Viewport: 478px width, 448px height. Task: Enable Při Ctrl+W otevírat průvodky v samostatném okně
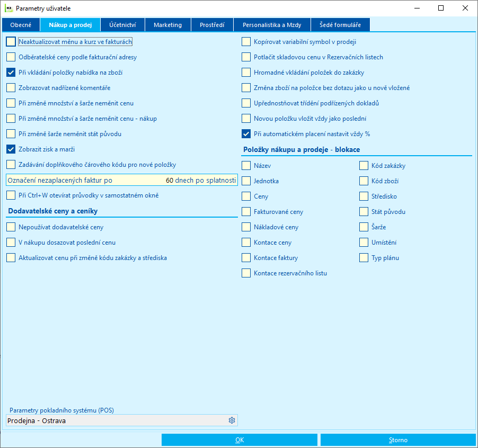11,195
